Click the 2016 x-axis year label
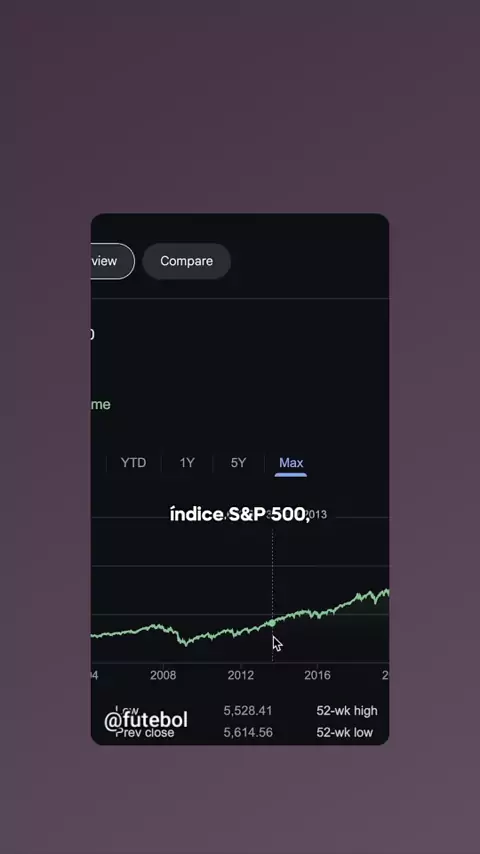Screen dimensions: 480x854 coord(317,675)
